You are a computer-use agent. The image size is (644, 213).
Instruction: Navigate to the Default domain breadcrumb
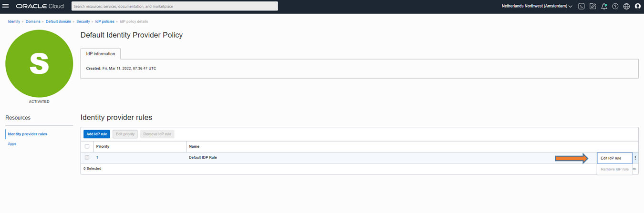(x=58, y=22)
